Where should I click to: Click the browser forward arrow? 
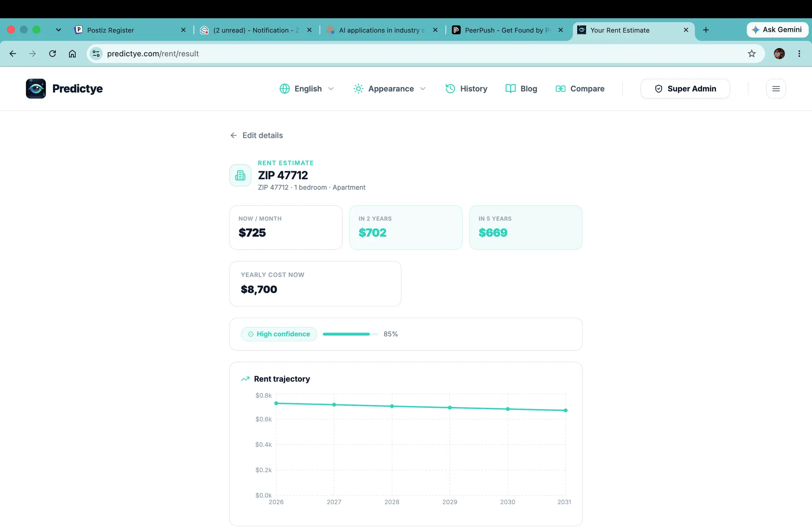(33, 54)
